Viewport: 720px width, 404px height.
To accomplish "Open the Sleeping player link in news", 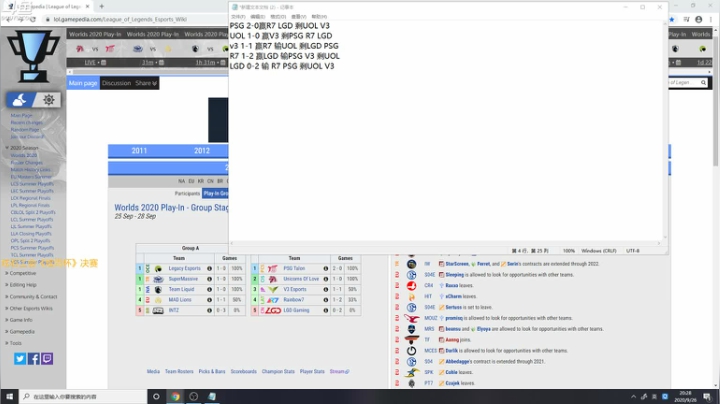I will tap(455, 275).
